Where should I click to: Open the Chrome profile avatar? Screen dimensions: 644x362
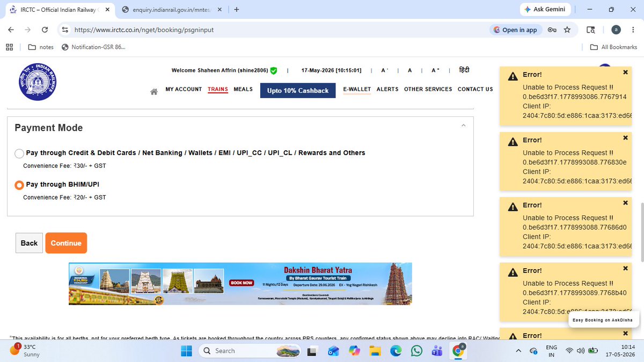pos(617,30)
